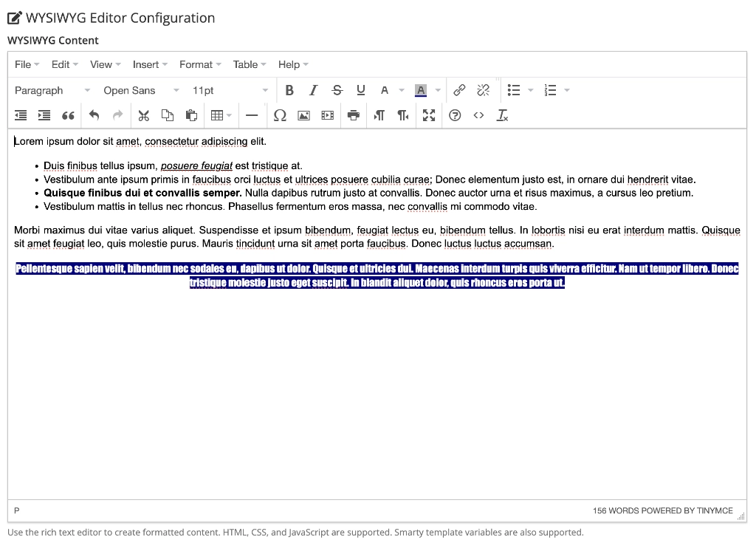The height and width of the screenshot is (551, 756).
Task: Toggle bold formatting
Action: pos(289,89)
